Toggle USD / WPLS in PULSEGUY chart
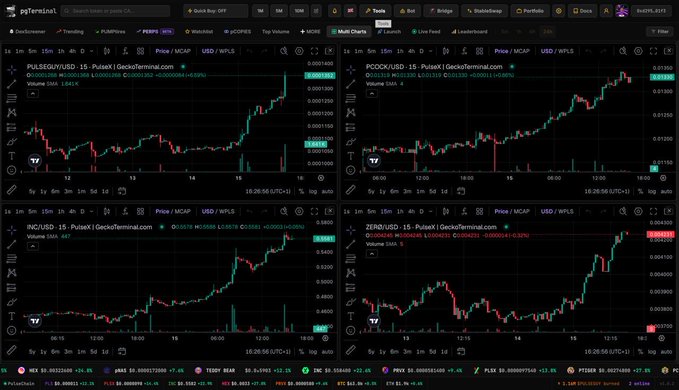Image resolution: width=679 pixels, height=390 pixels. tap(218, 51)
